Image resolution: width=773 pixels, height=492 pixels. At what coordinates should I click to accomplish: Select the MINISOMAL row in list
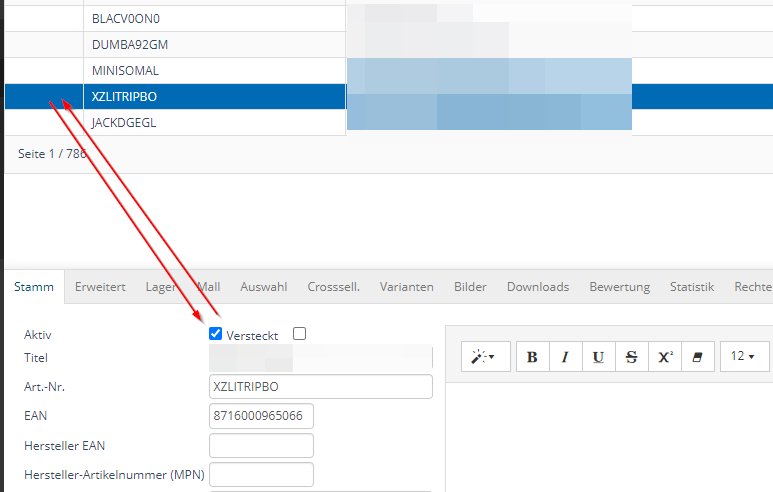click(125, 71)
